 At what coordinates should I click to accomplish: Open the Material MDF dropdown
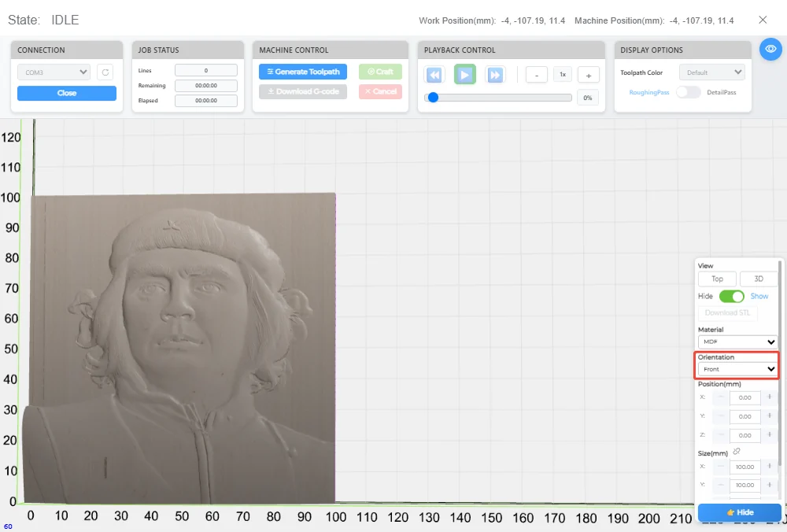click(737, 342)
